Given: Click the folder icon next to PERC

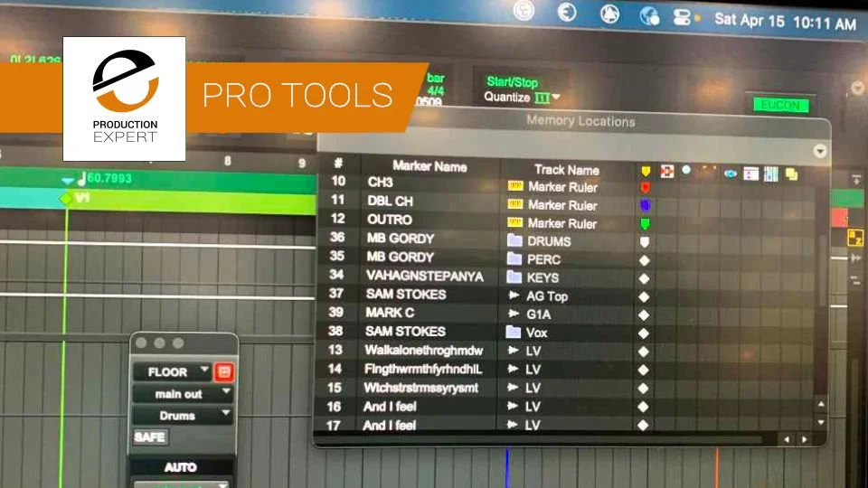Looking at the screenshot, I should 514,258.
